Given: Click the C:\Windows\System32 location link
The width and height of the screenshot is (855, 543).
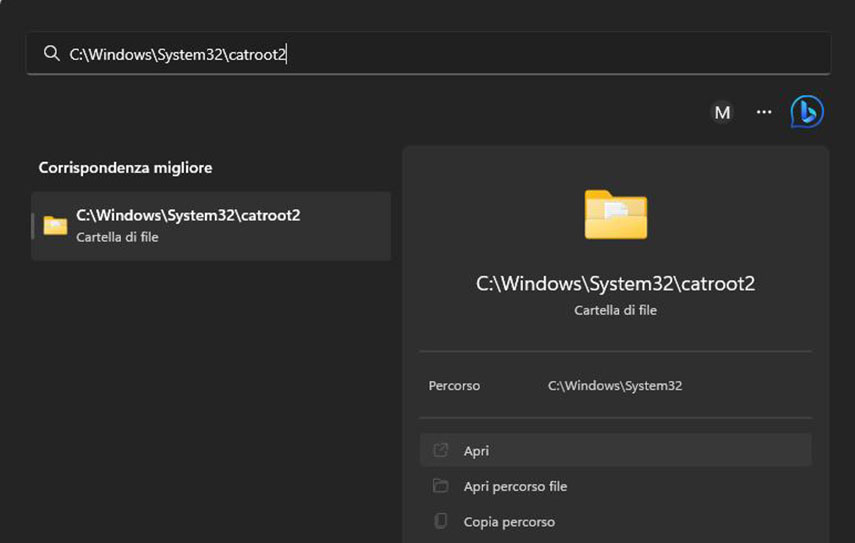Looking at the screenshot, I should [615, 385].
